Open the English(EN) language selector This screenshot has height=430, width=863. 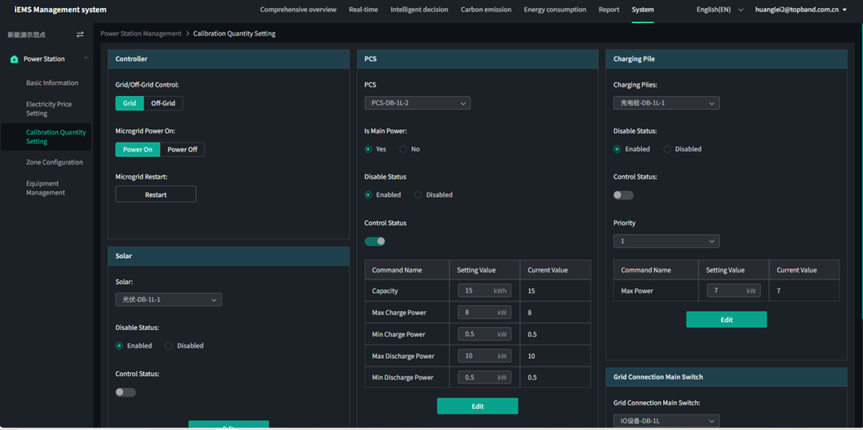click(x=719, y=10)
